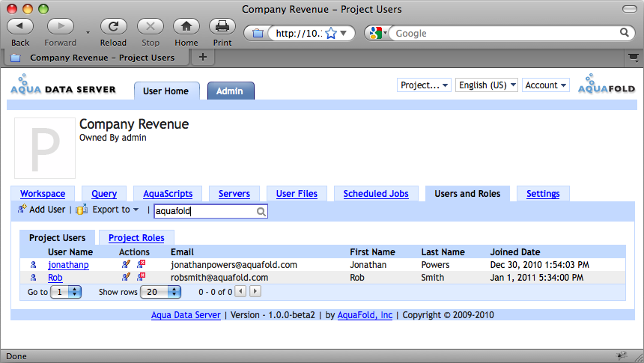Follow the Aqua Data Server footer link
The width and height of the screenshot is (644, 363).
coord(186,315)
